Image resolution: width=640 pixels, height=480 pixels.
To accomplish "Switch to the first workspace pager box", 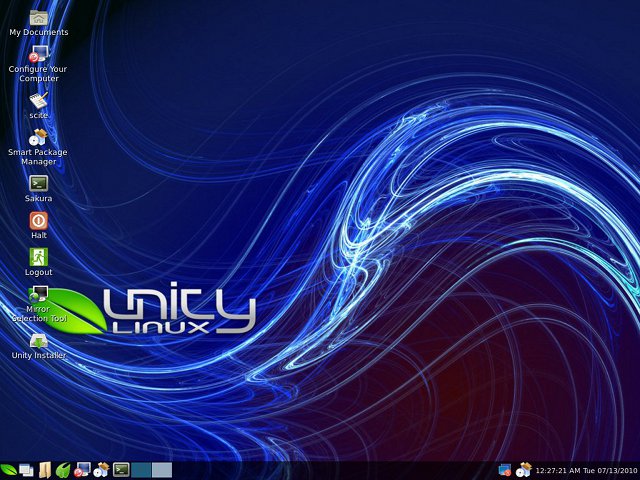I will 141,470.
